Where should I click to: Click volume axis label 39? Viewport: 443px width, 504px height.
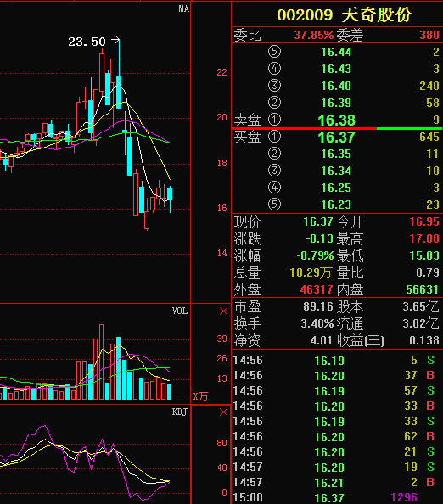(222, 339)
